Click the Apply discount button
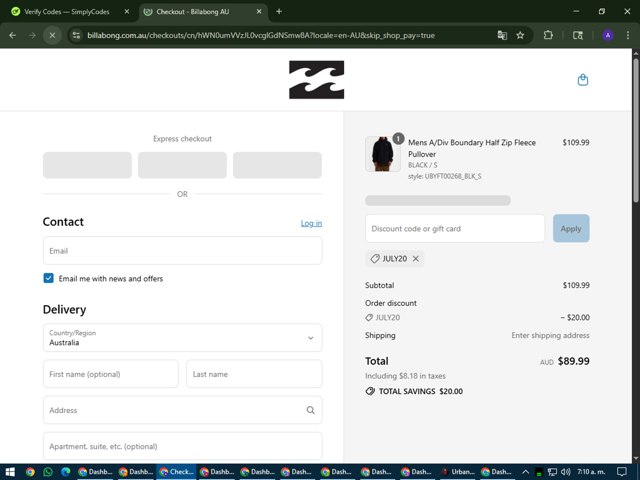The height and width of the screenshot is (480, 640). 571,229
